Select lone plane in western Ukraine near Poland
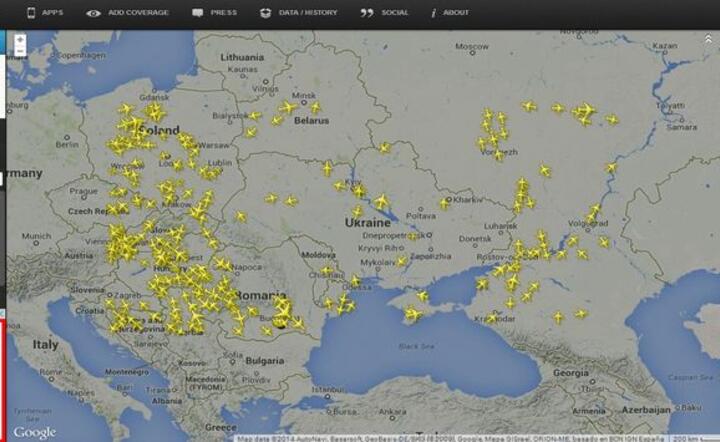The height and width of the screenshot is (442, 720). coord(241,217)
